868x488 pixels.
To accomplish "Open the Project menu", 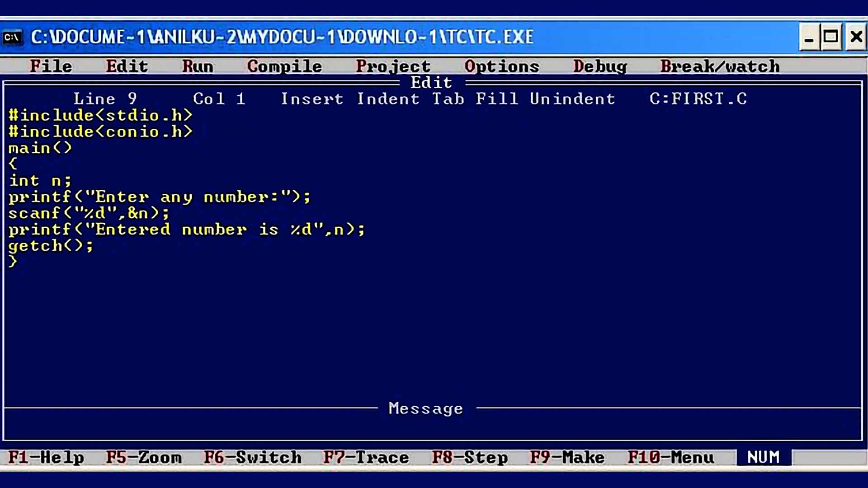I will pos(393,66).
